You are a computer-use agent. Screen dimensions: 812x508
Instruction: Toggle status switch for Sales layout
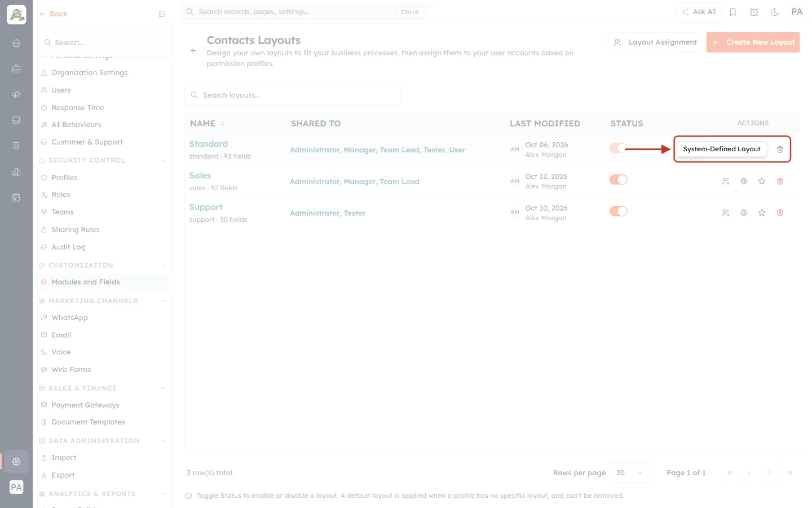(619, 179)
